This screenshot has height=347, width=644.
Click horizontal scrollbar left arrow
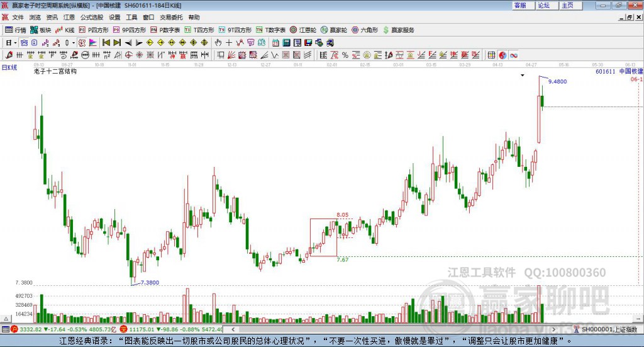pyautogui.click(x=233, y=329)
